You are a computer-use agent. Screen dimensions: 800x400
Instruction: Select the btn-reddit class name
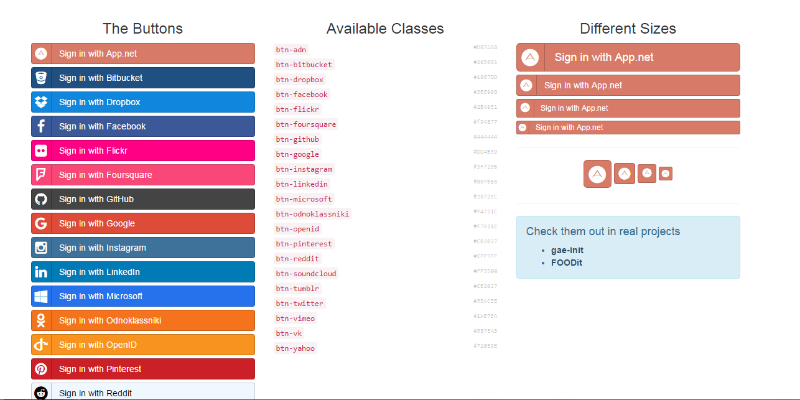click(x=297, y=259)
